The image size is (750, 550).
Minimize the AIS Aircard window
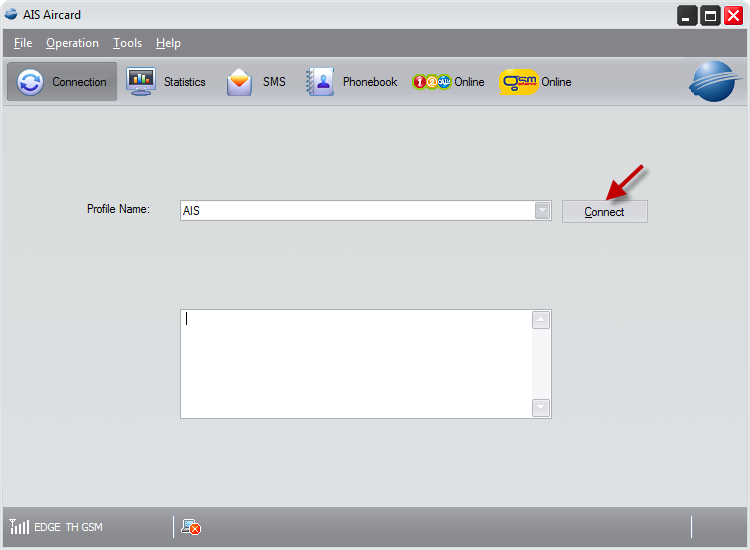(687, 16)
